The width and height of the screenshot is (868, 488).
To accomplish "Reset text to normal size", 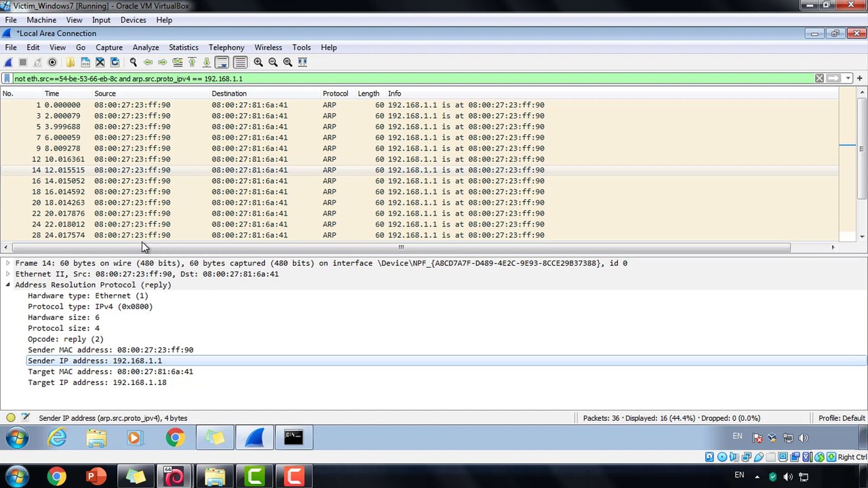I will point(288,62).
